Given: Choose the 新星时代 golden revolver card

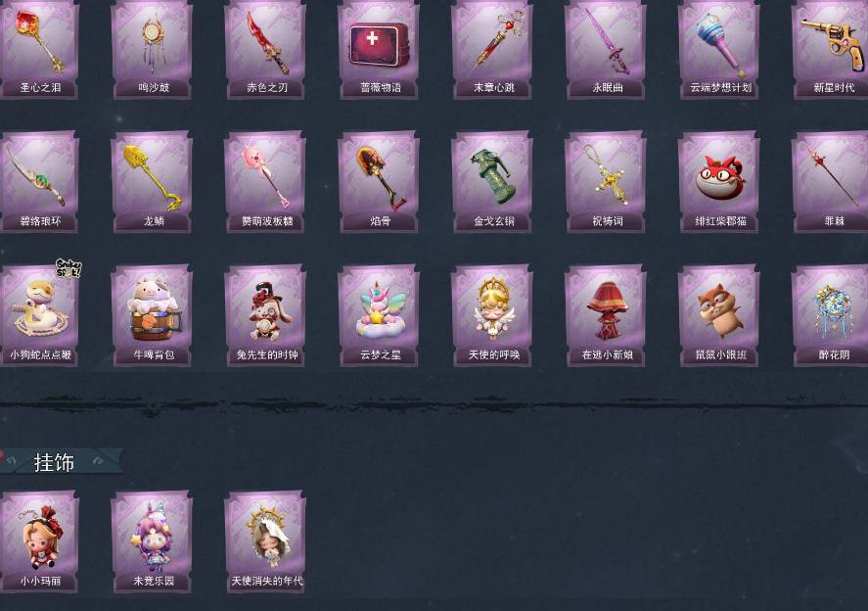Looking at the screenshot, I should click(x=832, y=49).
